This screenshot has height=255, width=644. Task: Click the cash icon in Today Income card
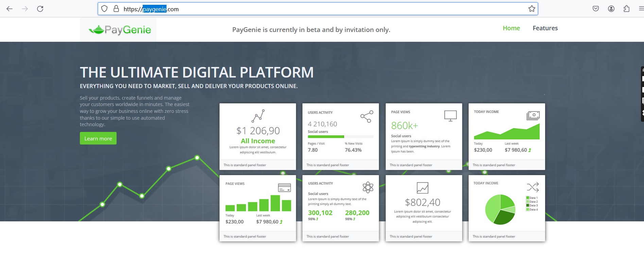click(533, 116)
